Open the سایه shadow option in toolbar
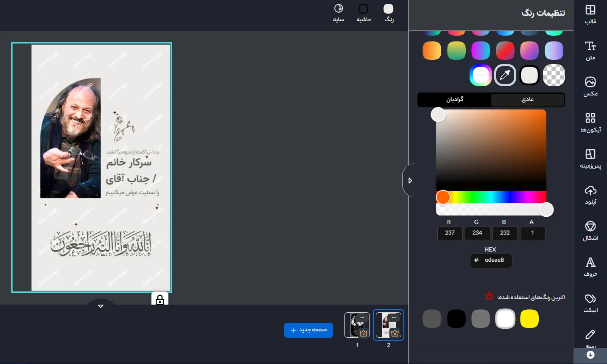Viewport: 607px width, 364px height. 338,14
